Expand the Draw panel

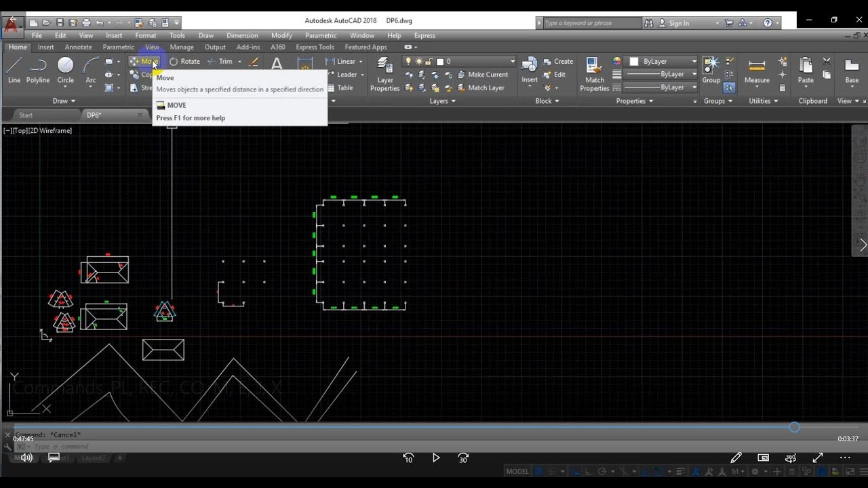[64, 101]
